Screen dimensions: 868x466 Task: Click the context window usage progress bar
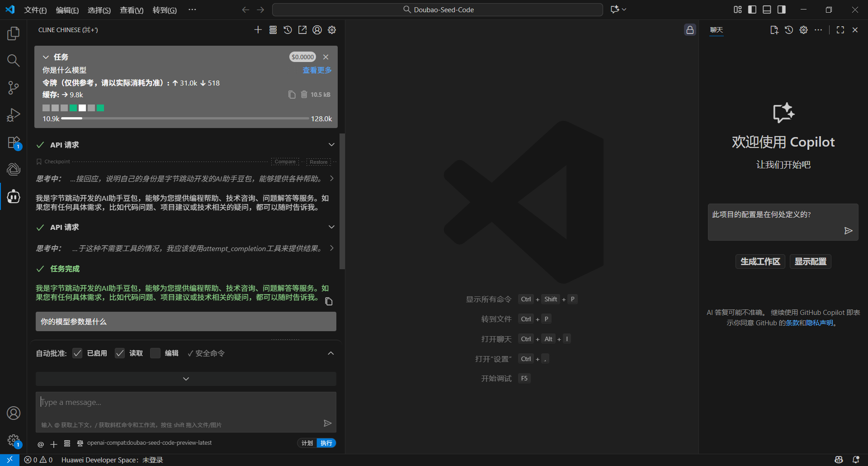tap(185, 119)
